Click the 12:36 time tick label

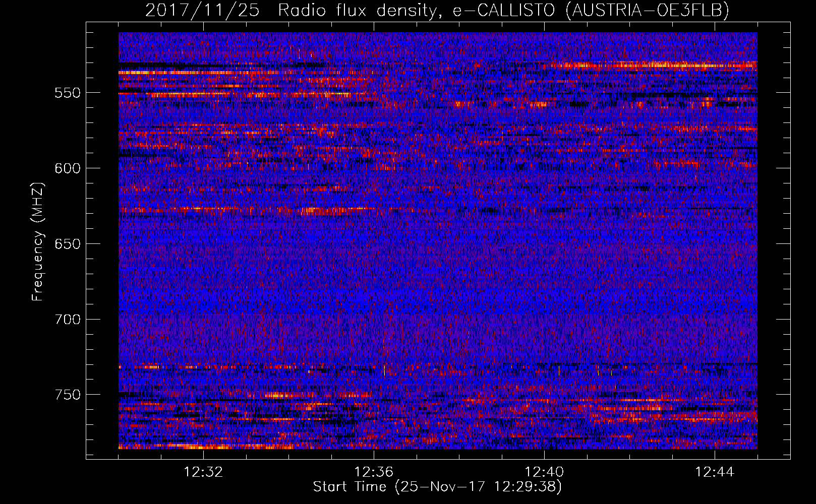tap(374, 472)
